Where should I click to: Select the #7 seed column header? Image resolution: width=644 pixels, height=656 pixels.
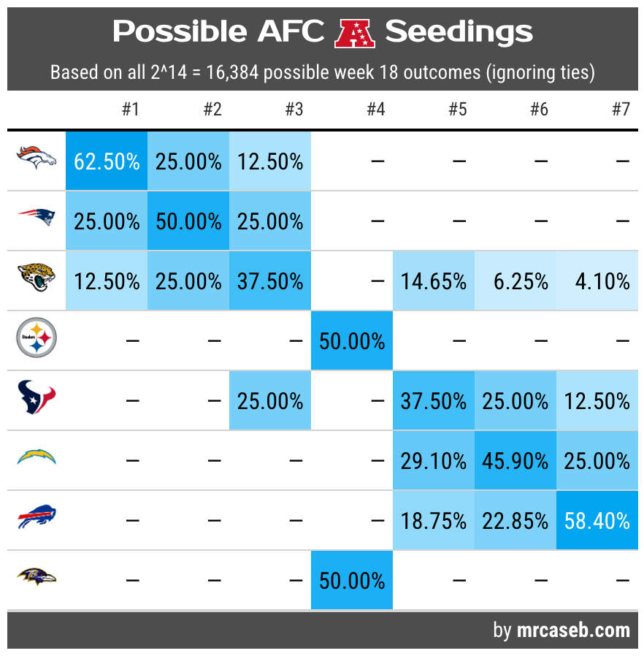(x=620, y=110)
